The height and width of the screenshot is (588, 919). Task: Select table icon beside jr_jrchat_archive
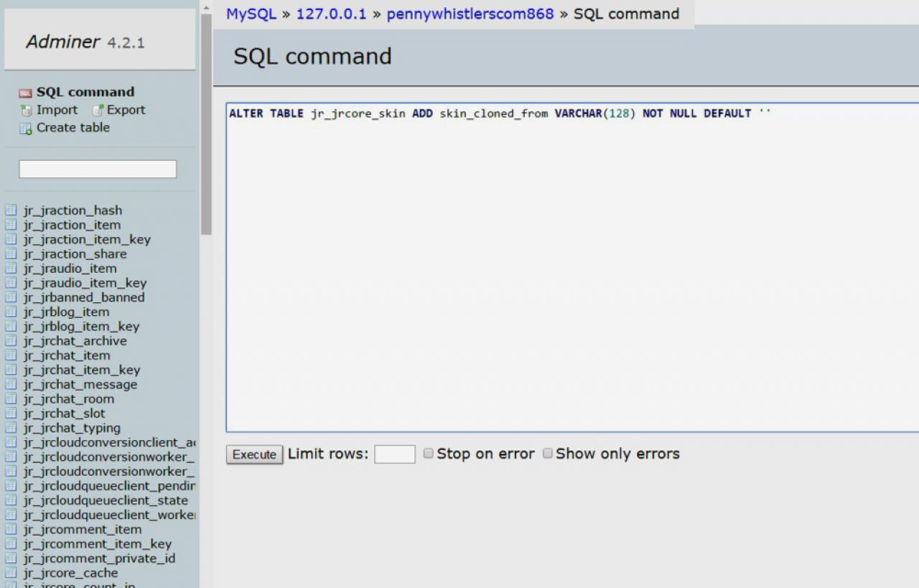[11, 341]
